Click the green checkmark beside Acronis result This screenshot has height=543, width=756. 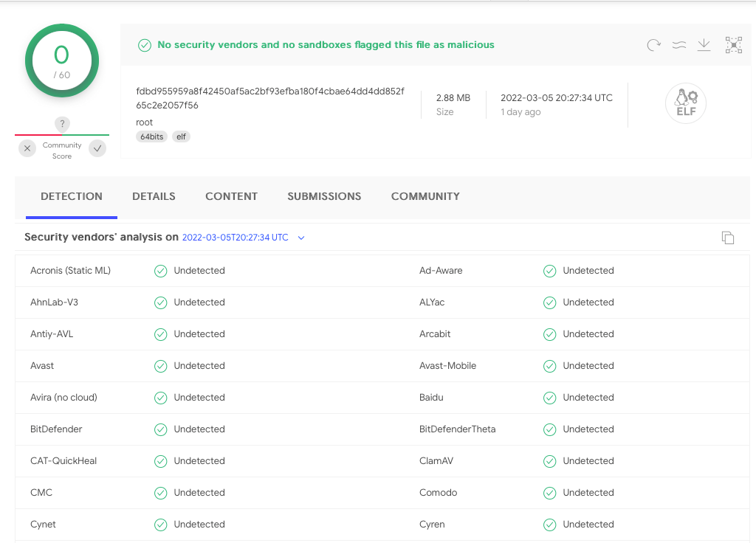coord(160,271)
